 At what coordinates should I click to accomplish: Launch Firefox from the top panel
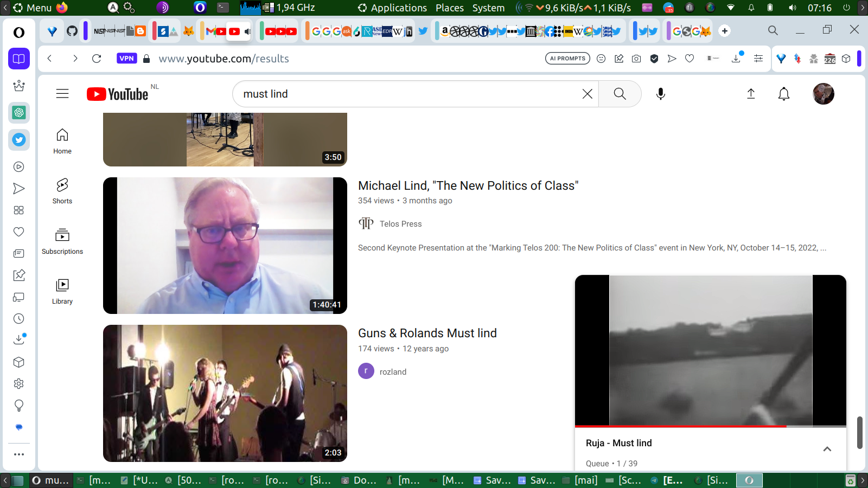coord(62,8)
